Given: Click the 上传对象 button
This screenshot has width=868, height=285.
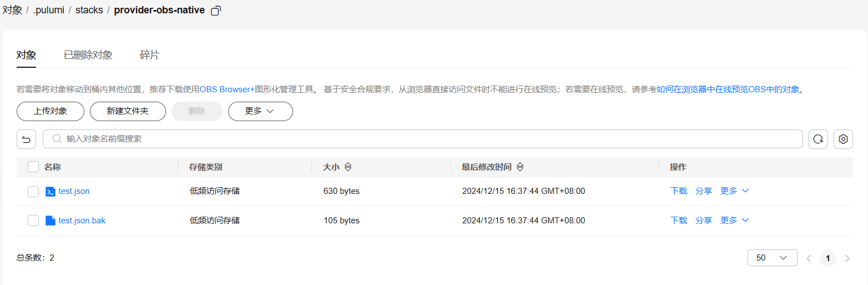Looking at the screenshot, I should tap(51, 111).
